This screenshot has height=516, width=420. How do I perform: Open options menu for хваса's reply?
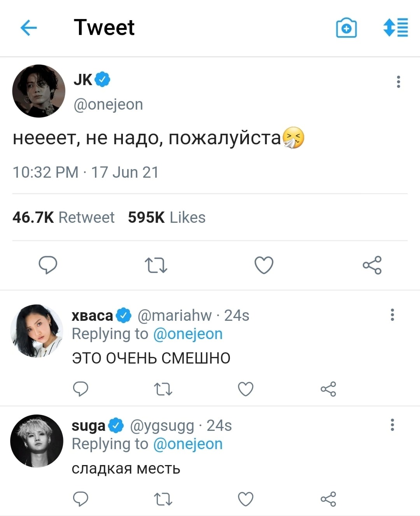point(392,315)
